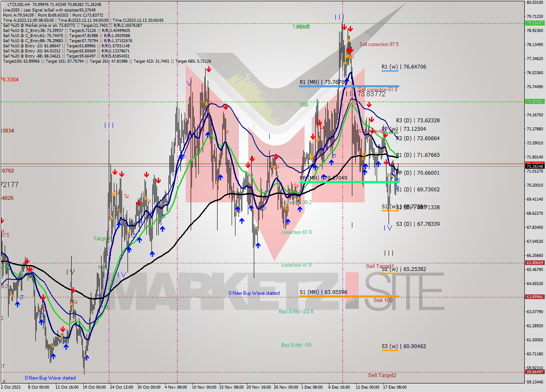Click the R1 (D) | 71.67665 label
546x392 pixels.
pos(418,155)
